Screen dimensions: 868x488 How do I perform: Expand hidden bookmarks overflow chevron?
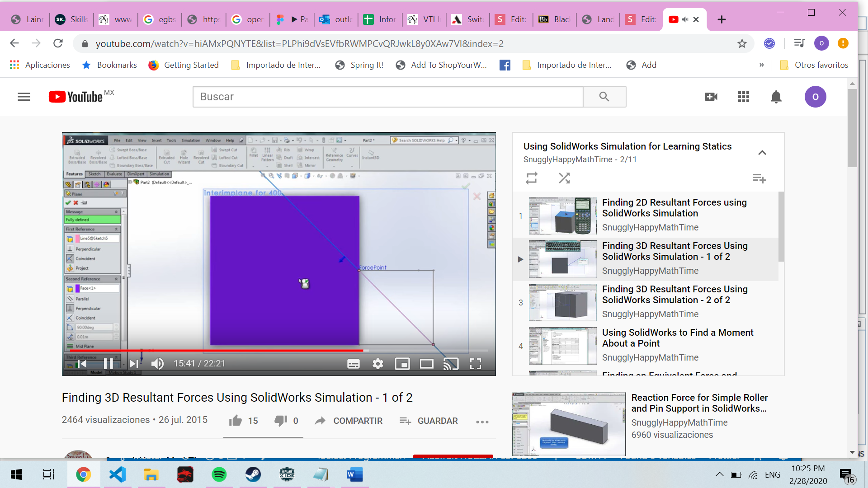pos(762,65)
